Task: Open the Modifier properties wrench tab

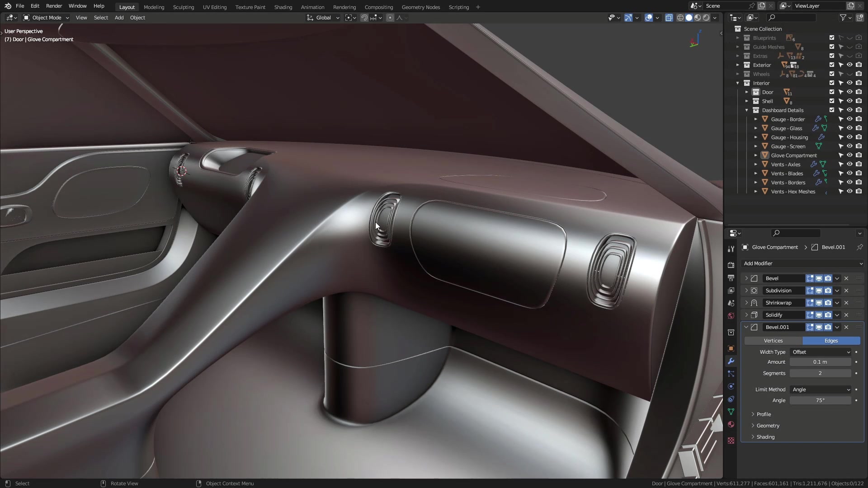Action: [x=731, y=361]
